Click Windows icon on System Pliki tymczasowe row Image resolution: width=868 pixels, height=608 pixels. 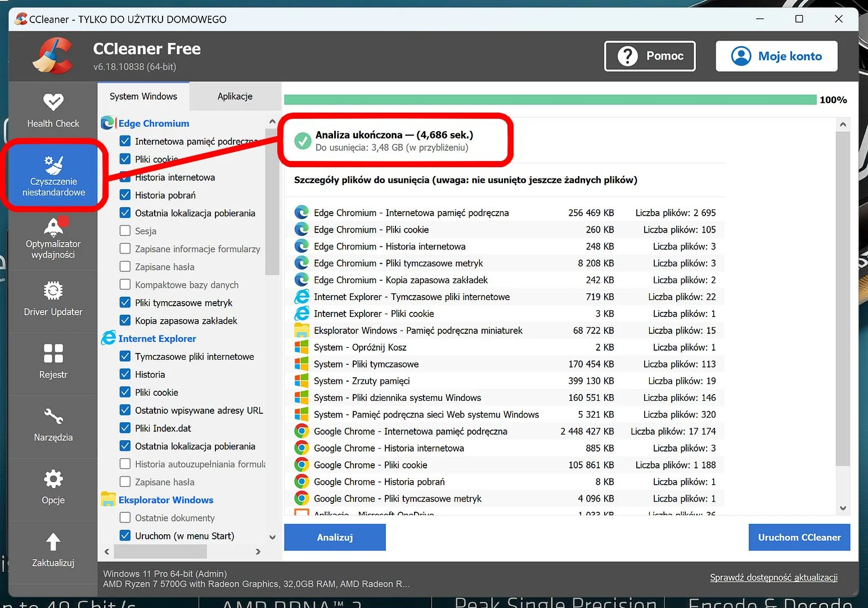tap(302, 364)
